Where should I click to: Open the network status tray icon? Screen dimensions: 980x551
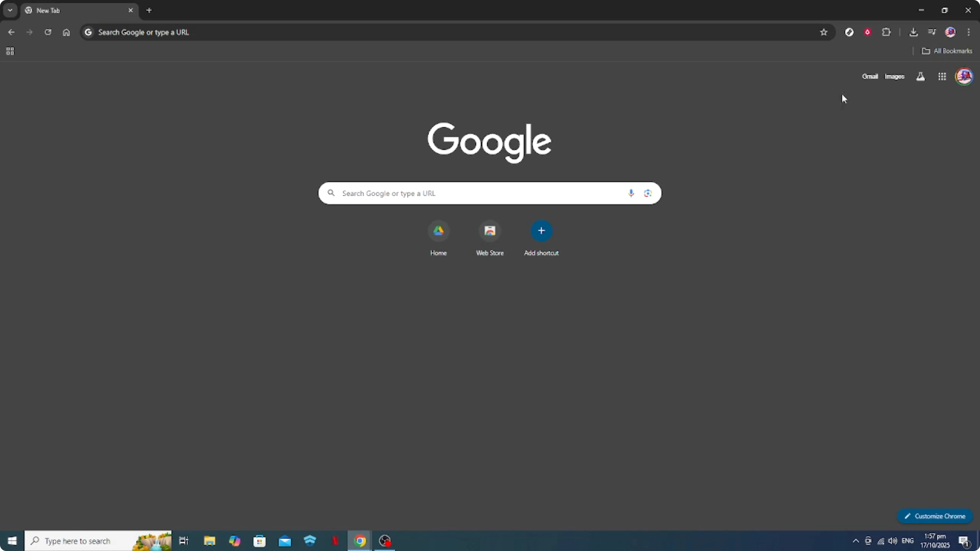[881, 541]
